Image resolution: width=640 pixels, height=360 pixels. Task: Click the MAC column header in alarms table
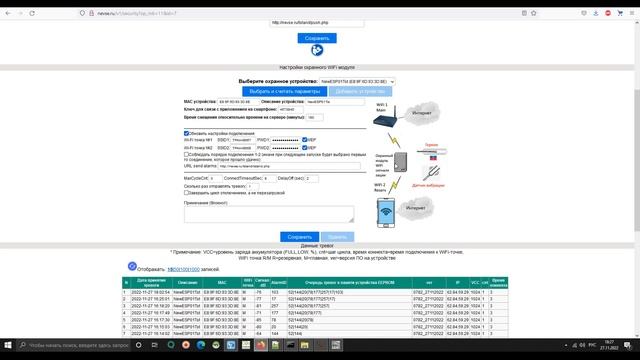click(x=222, y=282)
